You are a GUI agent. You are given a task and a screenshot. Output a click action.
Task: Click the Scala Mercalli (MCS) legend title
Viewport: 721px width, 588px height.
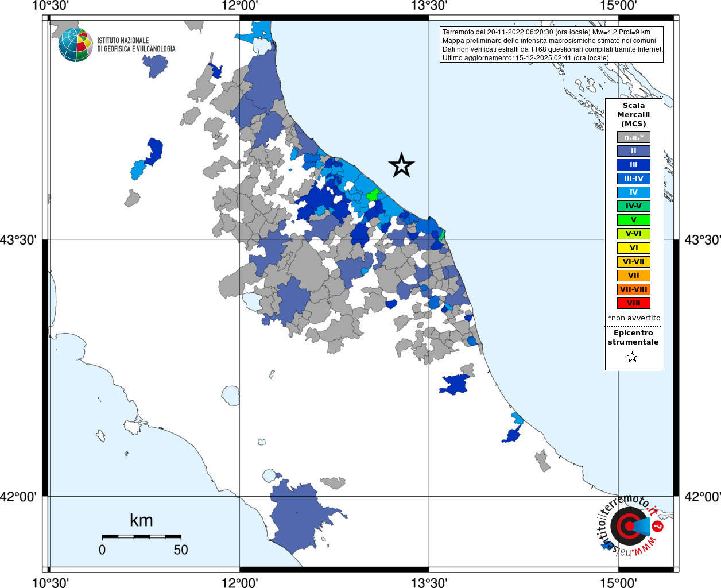[x=634, y=115]
